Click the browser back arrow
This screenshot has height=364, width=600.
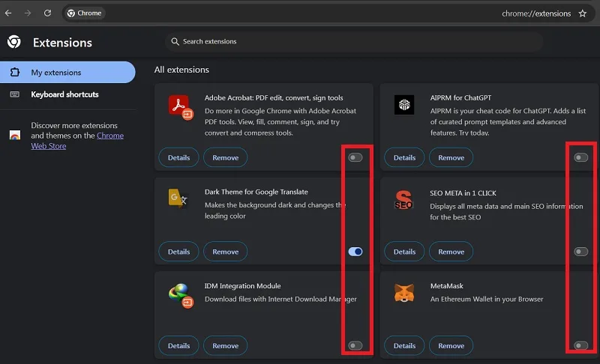pyautogui.click(x=8, y=13)
